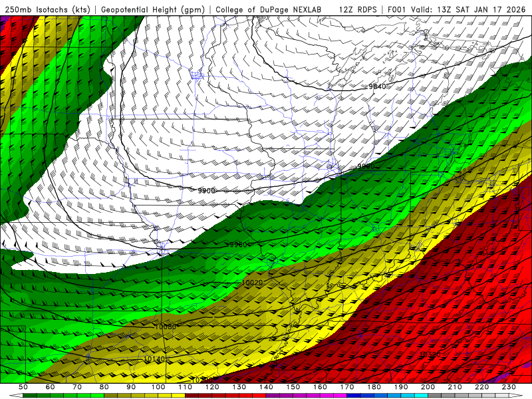This screenshot has width=532, height=399.
Task: Click the 160 value on the color scale
Action: coord(320,387)
